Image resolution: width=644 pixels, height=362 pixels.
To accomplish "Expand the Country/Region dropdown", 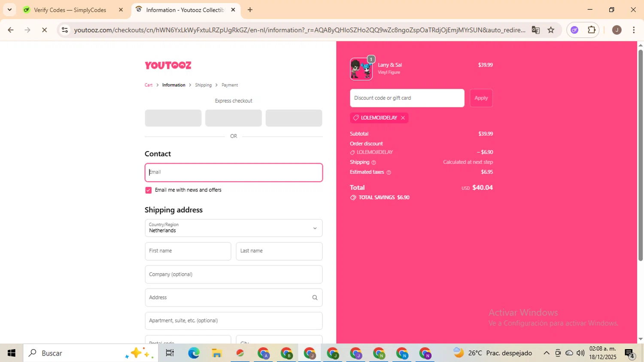I will tap(234, 228).
